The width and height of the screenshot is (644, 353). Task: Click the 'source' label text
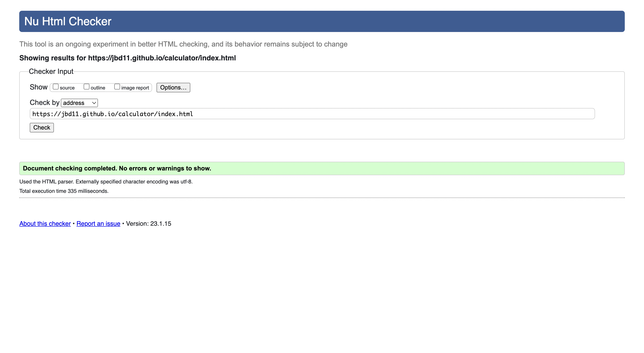pos(67,88)
